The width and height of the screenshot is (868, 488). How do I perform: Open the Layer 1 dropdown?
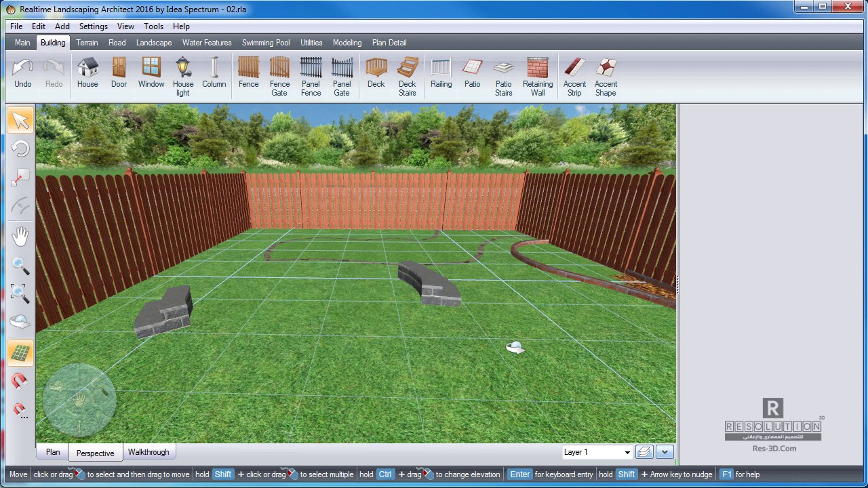[597, 452]
